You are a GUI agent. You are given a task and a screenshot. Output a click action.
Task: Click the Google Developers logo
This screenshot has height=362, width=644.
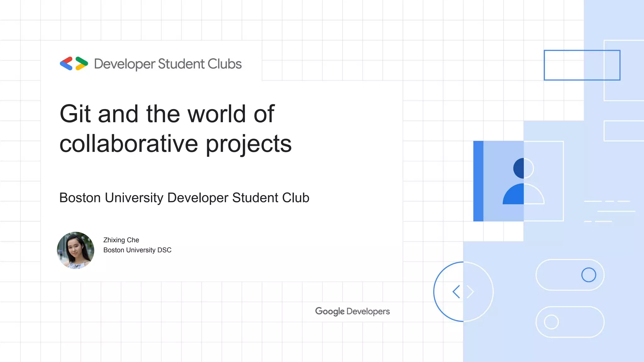pyautogui.click(x=352, y=311)
